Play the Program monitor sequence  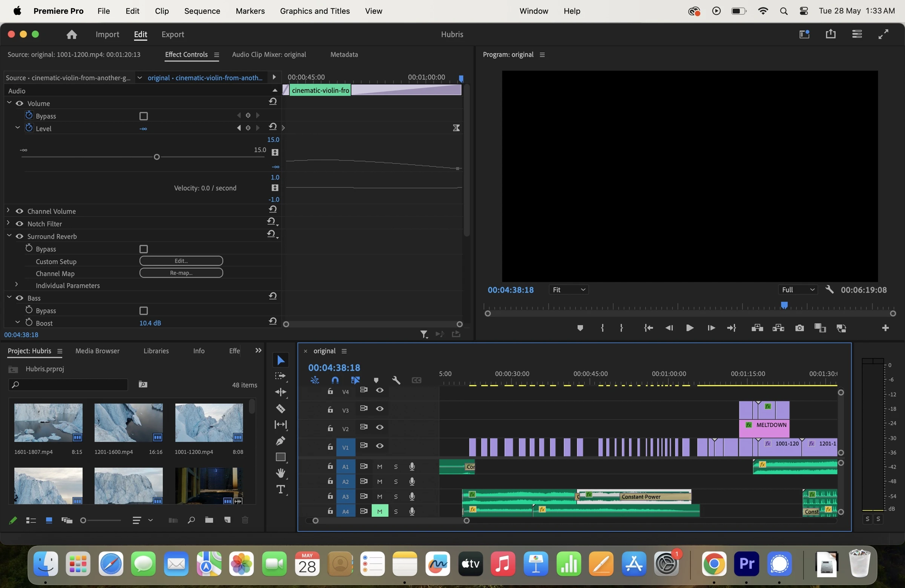pos(689,328)
